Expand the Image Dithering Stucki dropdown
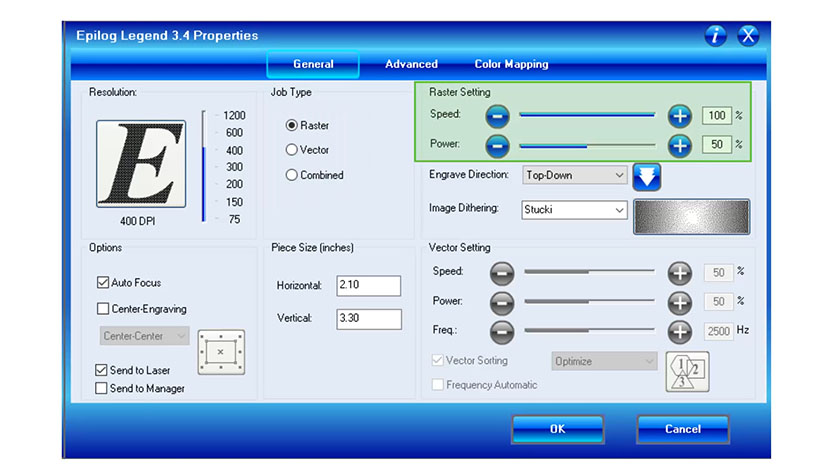The image size is (830, 473). tap(575, 210)
